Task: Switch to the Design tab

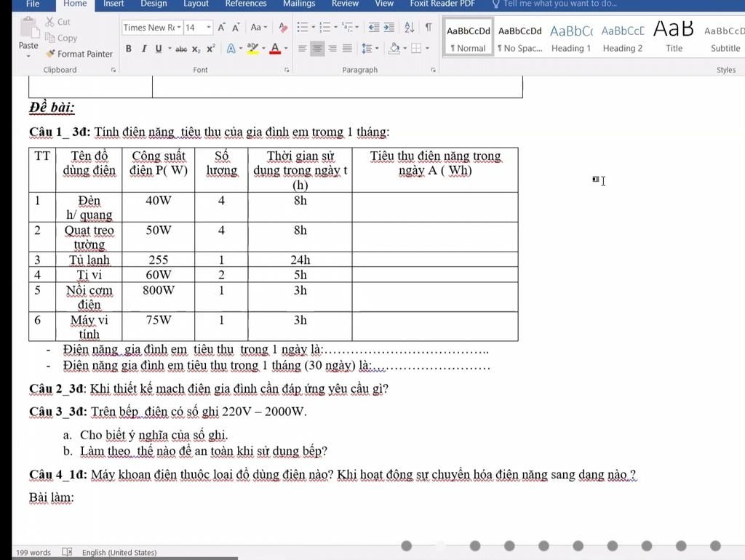Action: (x=154, y=4)
